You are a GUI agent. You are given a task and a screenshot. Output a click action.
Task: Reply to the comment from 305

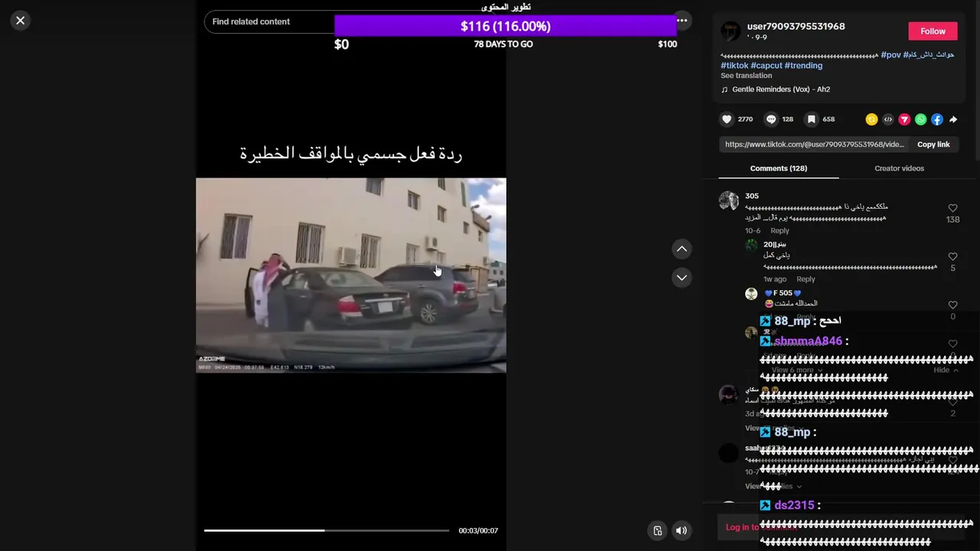coord(779,231)
